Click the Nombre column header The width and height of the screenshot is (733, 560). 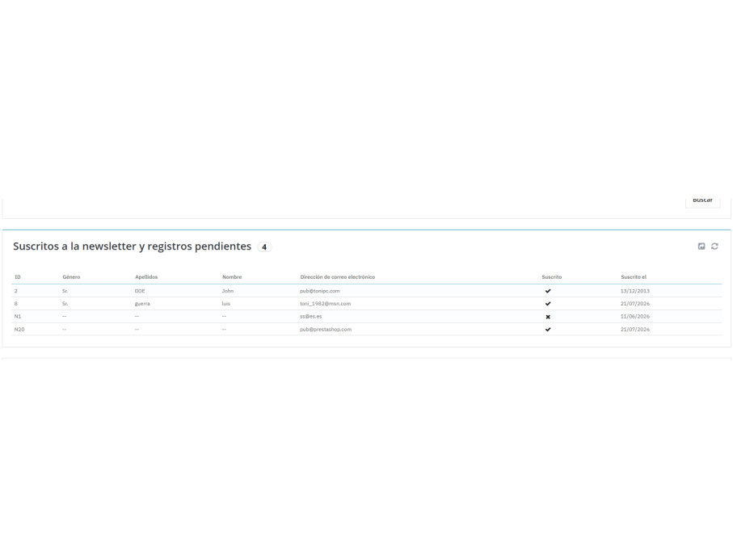click(232, 276)
